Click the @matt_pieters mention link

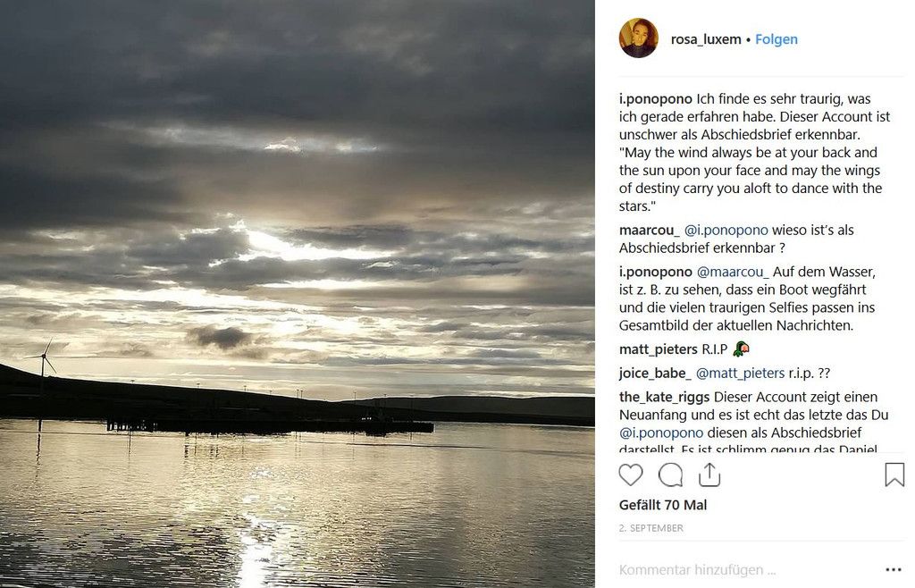click(x=740, y=373)
